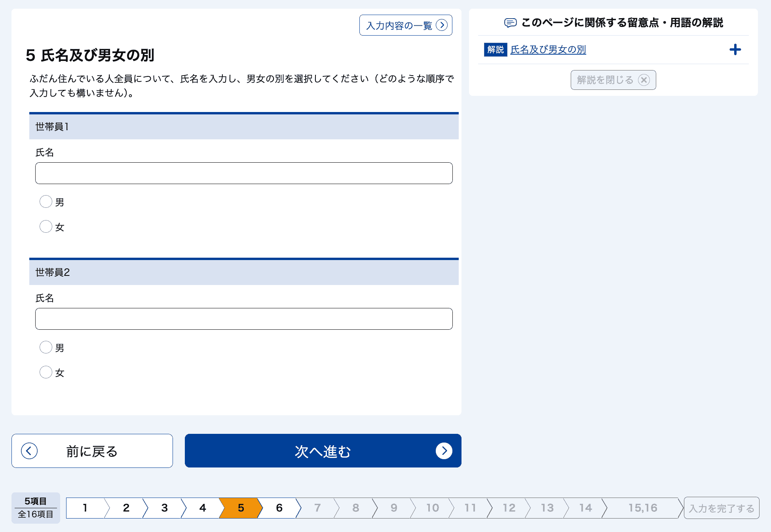Click the chevron between steps 5 and 6
This screenshot has width=771, height=532.
pos(262,508)
